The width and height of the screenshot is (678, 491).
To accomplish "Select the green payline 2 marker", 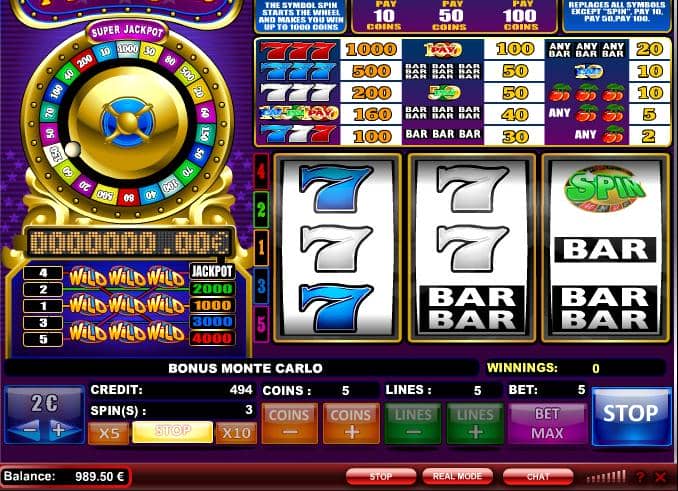I will point(261,210).
